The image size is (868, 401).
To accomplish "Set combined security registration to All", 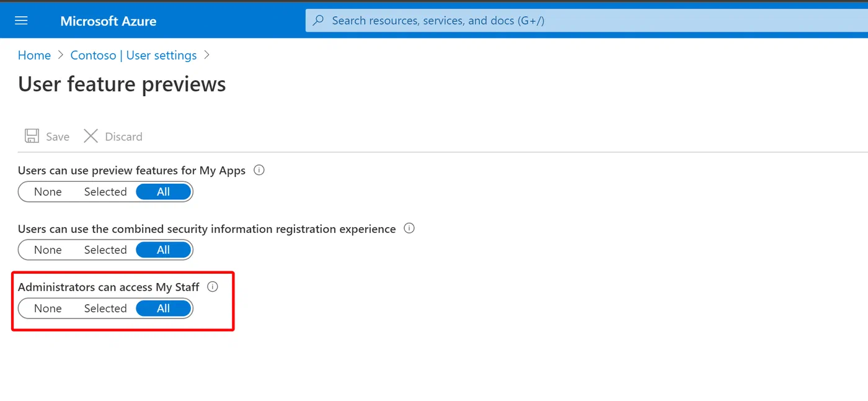I will [163, 250].
